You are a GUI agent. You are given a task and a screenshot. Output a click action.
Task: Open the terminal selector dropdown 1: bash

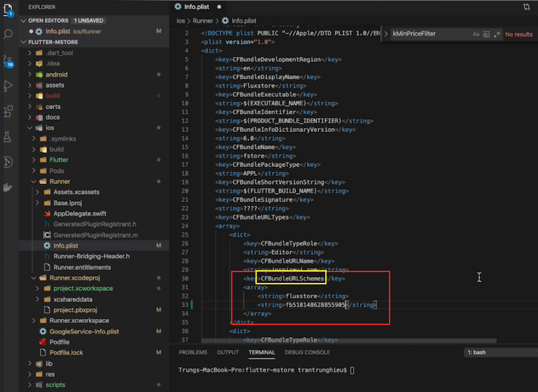tap(501, 352)
